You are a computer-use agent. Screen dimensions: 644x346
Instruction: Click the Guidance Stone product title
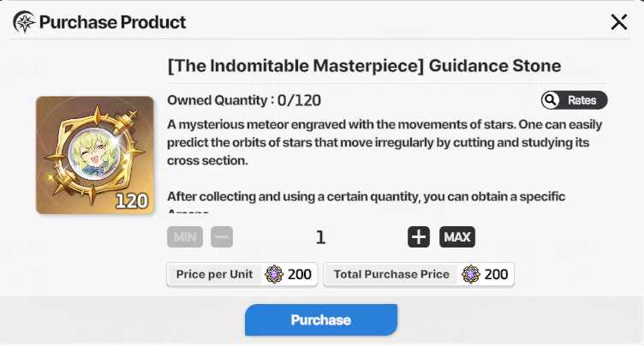364,65
